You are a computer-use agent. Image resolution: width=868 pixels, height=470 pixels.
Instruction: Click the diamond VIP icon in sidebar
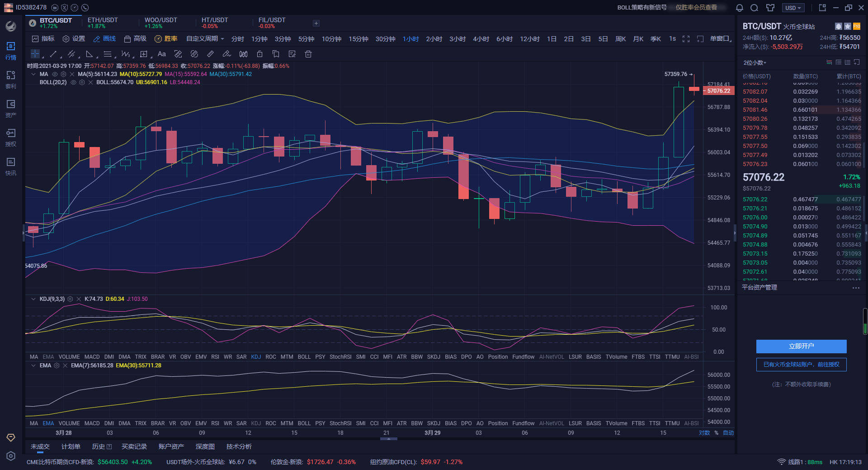pyautogui.click(x=11, y=437)
